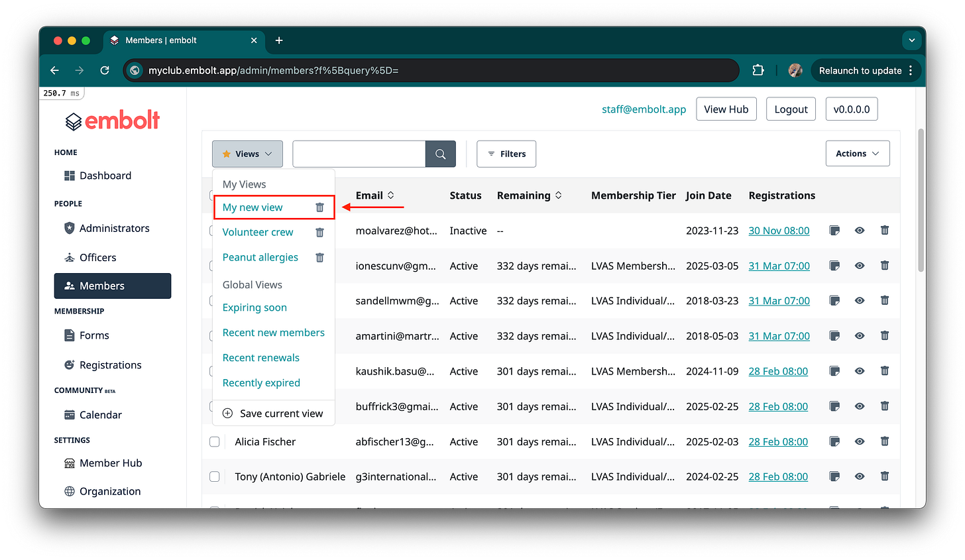Open browser extensions puzzle icon
The height and width of the screenshot is (560, 965).
tap(758, 70)
